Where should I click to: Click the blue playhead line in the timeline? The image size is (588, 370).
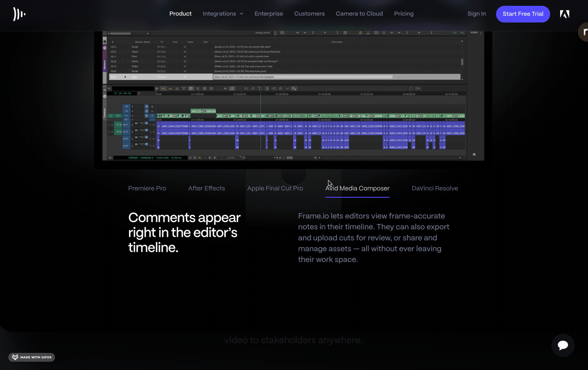tap(261, 121)
